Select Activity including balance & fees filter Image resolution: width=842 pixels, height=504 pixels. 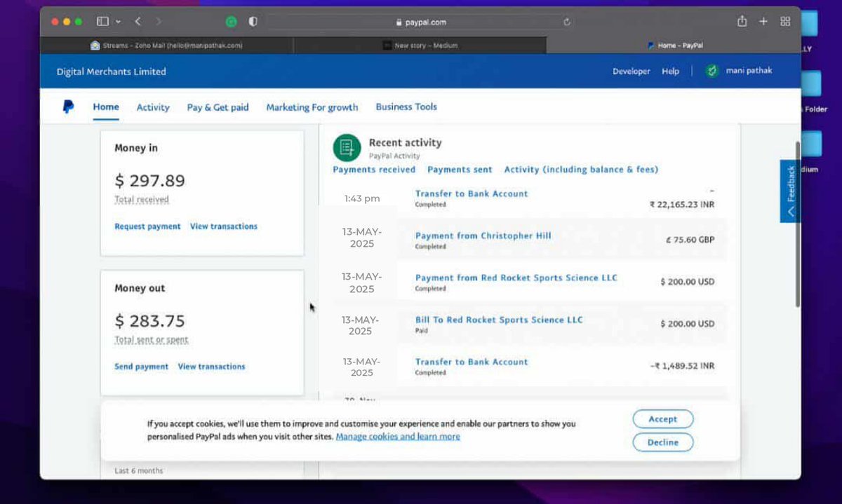(581, 170)
